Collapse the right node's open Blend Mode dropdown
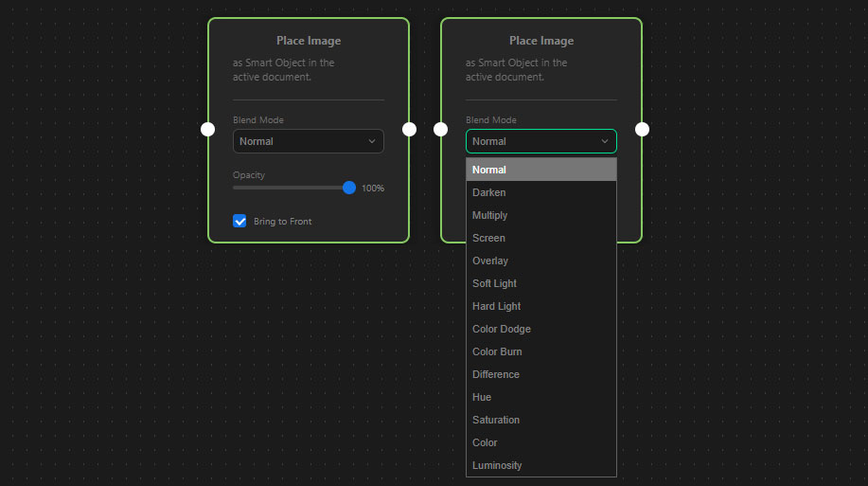This screenshot has height=486, width=868. click(x=540, y=141)
